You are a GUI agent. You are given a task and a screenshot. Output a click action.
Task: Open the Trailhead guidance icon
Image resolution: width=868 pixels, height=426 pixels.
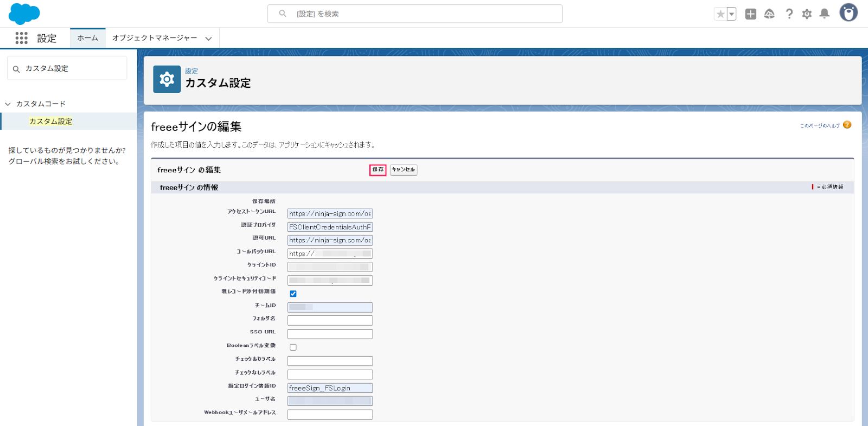click(769, 14)
